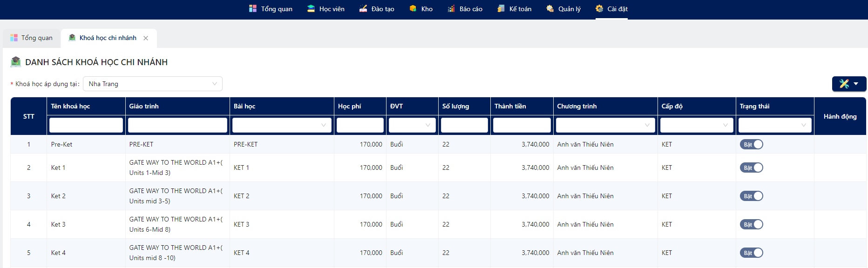Expand the Trạng thái filter dropdown
The height and width of the screenshot is (268, 868).
[775, 125]
